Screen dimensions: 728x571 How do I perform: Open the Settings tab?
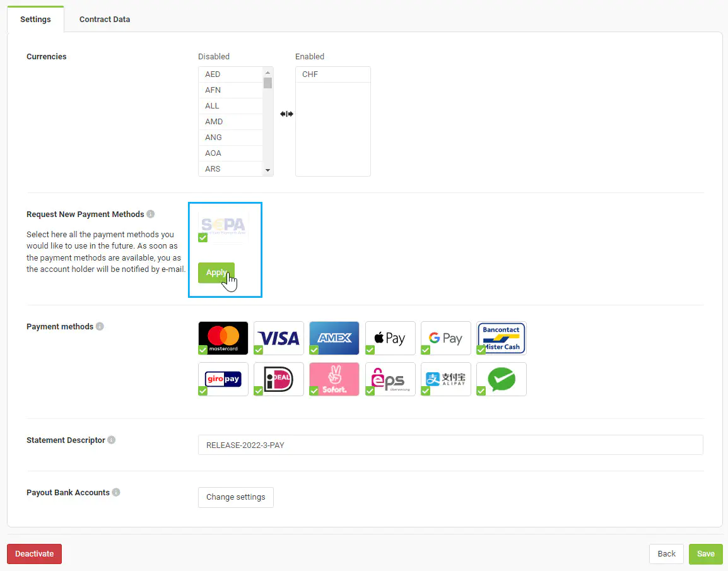[35, 19]
